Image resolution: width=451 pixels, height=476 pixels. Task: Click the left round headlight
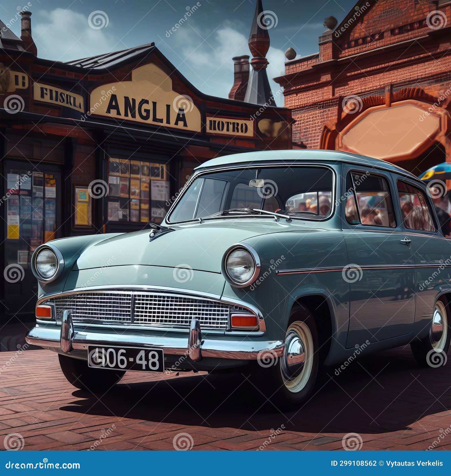[x=47, y=263]
